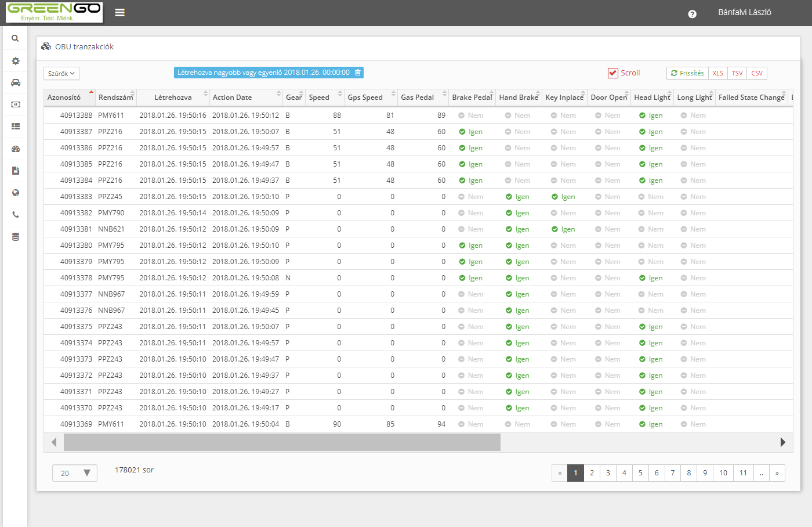Export table as CSV
The width and height of the screenshot is (812, 527).
pyautogui.click(x=757, y=73)
